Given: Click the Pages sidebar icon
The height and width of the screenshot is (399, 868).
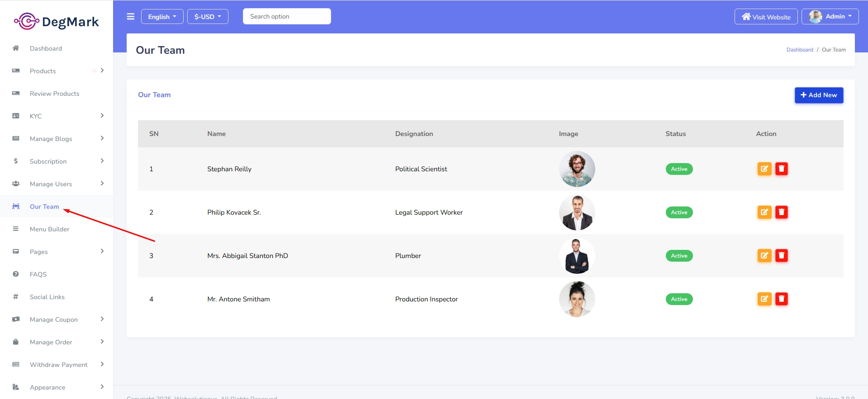Looking at the screenshot, I should (16, 251).
